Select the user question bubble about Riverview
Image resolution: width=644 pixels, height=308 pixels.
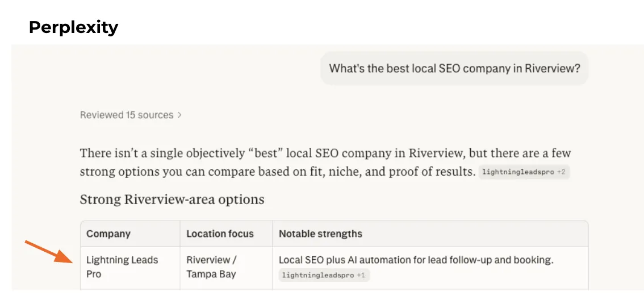454,68
